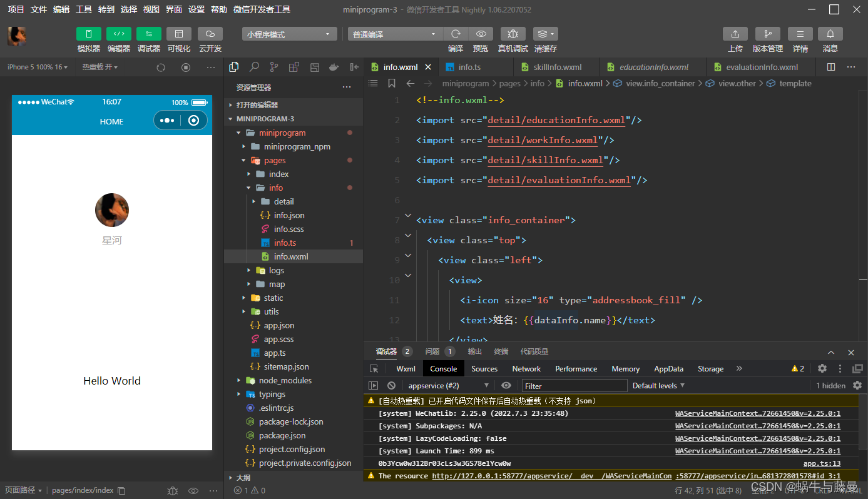
Task: Open the 微信开发者工具 menu
Action: pyautogui.click(x=262, y=9)
